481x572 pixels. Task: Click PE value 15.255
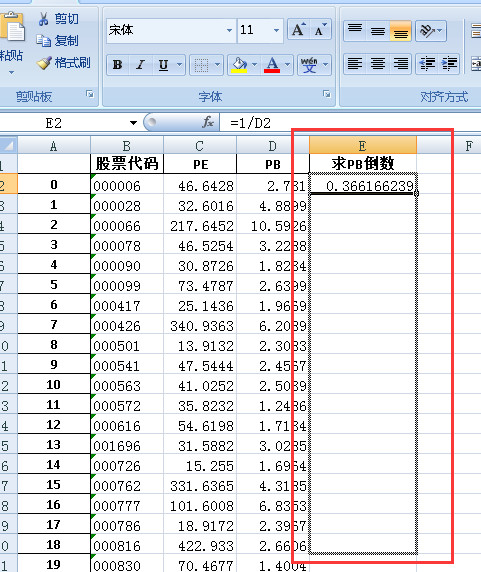(200, 465)
